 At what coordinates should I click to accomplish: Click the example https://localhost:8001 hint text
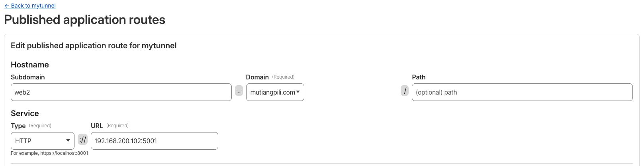coord(49,153)
